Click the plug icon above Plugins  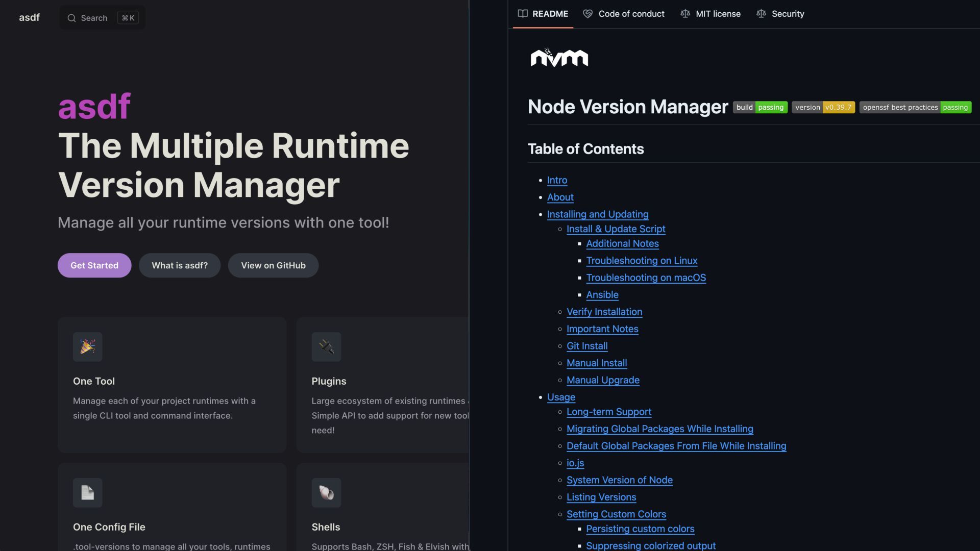[326, 347]
